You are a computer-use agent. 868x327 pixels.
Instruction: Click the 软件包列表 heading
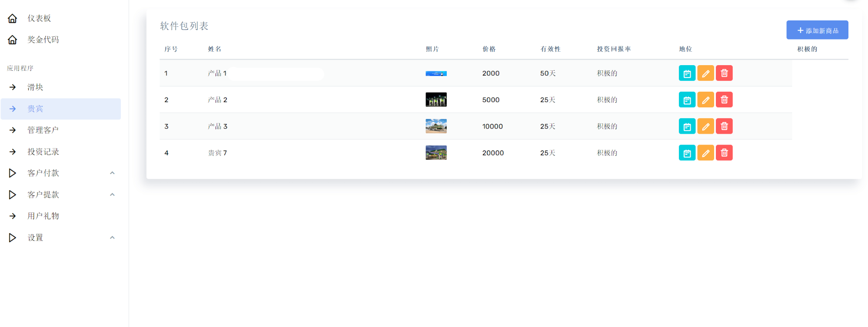184,26
